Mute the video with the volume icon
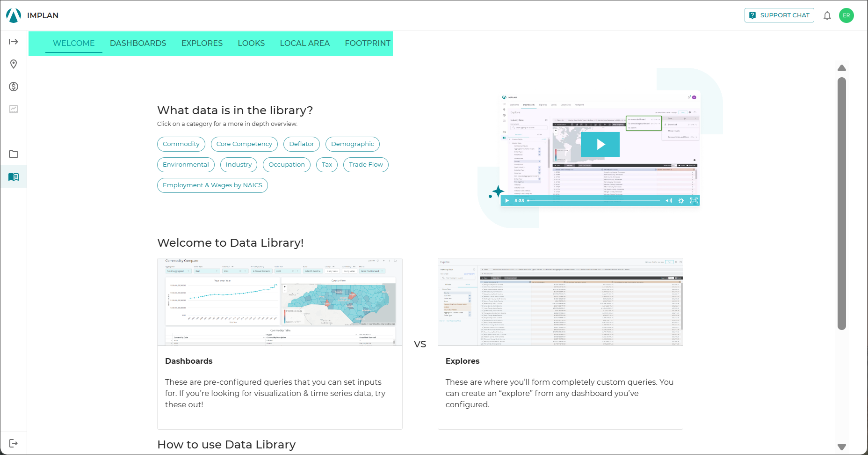The height and width of the screenshot is (455, 868). [669, 201]
